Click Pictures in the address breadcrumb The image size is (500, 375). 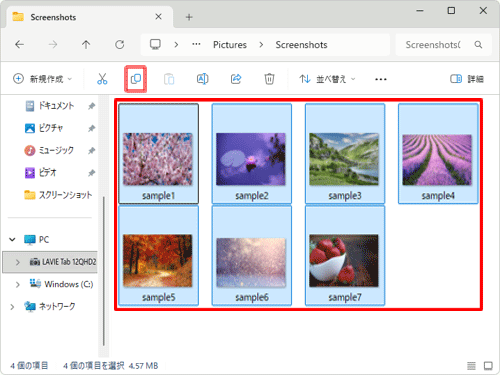coord(230,45)
